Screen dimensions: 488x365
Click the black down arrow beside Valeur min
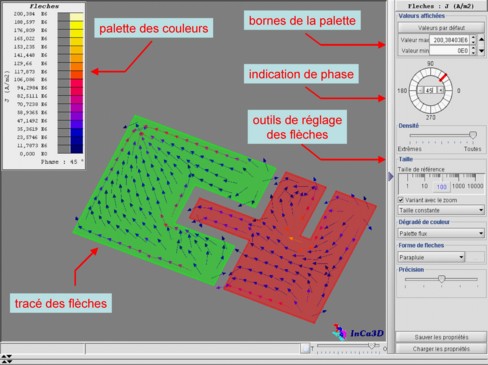pyautogui.click(x=482, y=51)
